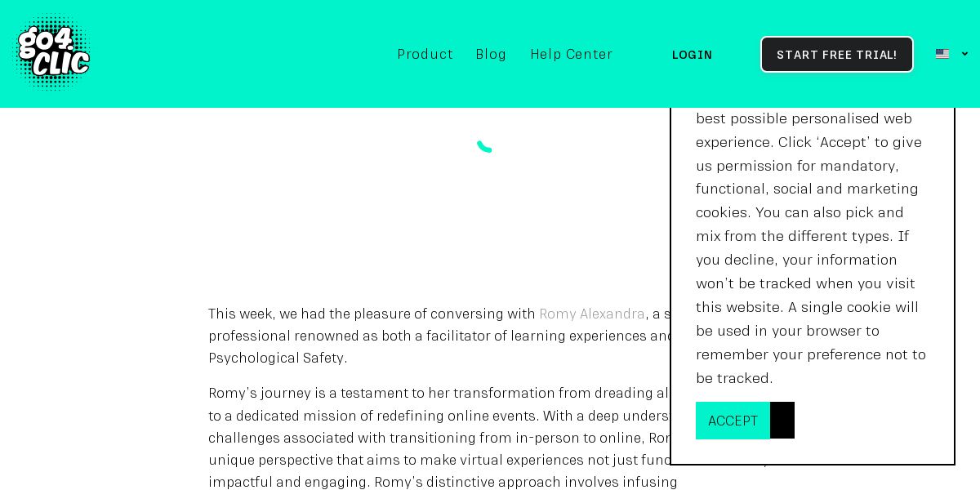Click the words "Psychological Safety."
This screenshot has width=980, height=490.
[278, 358]
